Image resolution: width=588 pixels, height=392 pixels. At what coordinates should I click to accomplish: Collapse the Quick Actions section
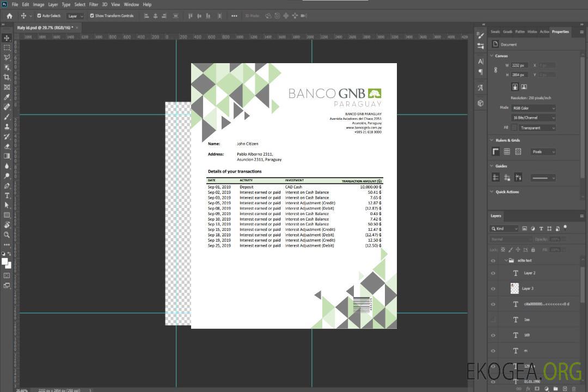coord(492,192)
